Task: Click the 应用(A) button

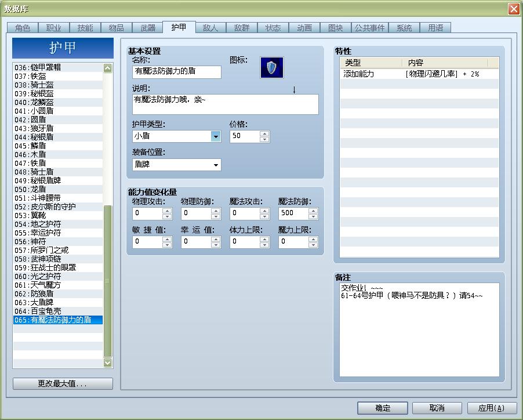Action: (x=491, y=407)
